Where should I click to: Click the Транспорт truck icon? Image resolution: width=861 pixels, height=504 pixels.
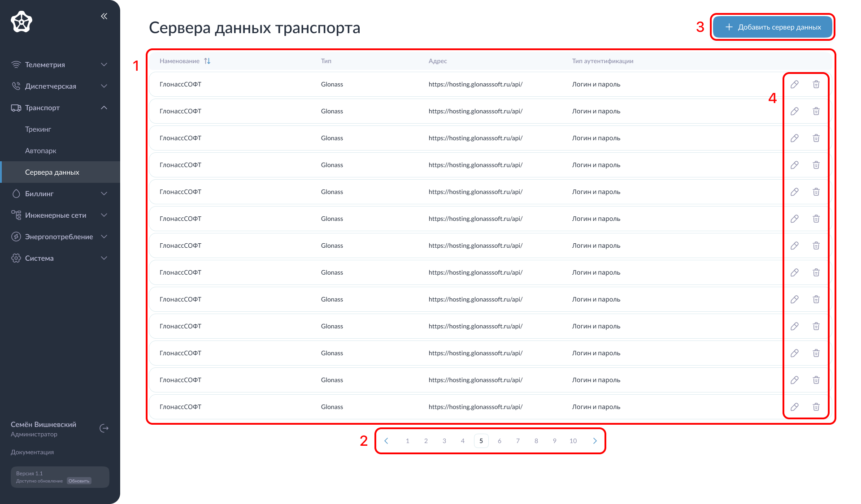(x=16, y=108)
